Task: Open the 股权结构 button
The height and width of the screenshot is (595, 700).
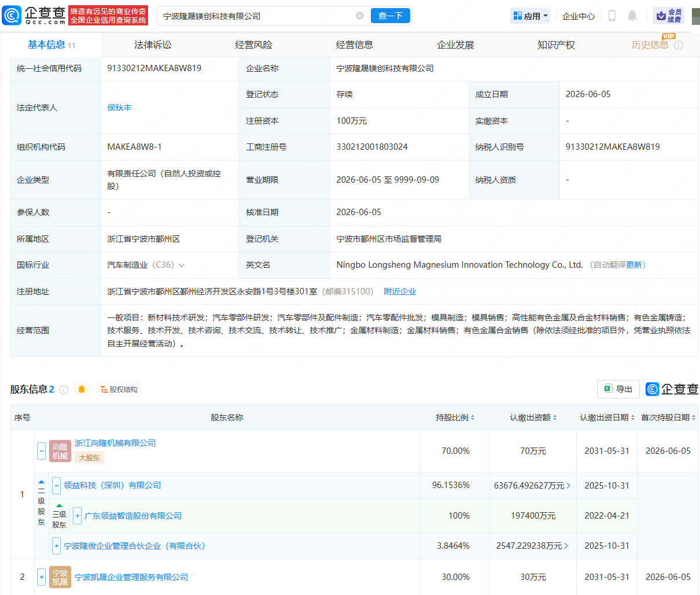Action: (x=119, y=390)
